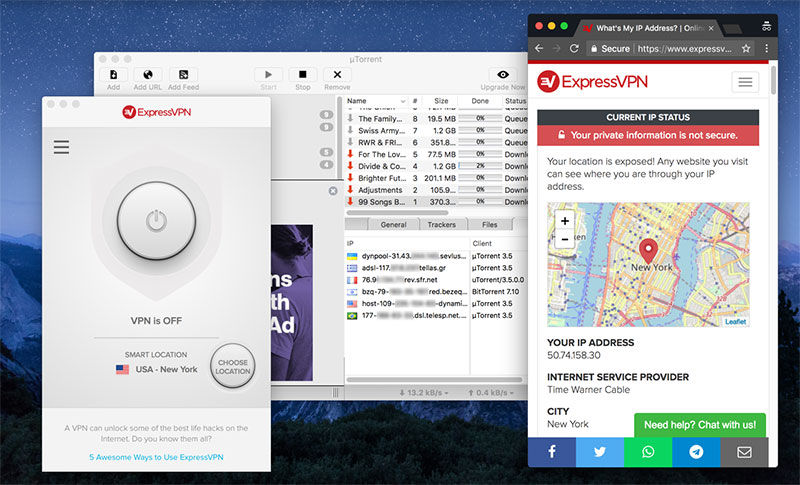Image resolution: width=800 pixels, height=485 pixels.
Task: Select the adsl-117 tellas.gr peer row
Action: 436,268
